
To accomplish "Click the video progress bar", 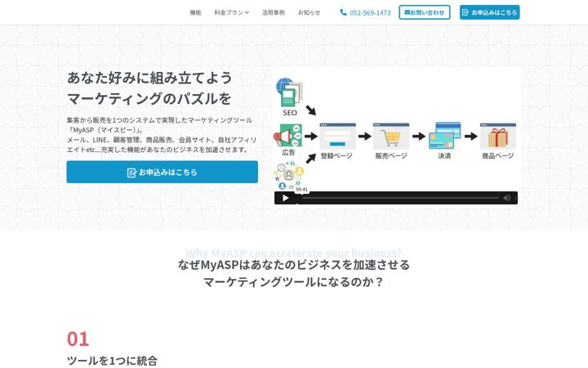I will click(399, 198).
